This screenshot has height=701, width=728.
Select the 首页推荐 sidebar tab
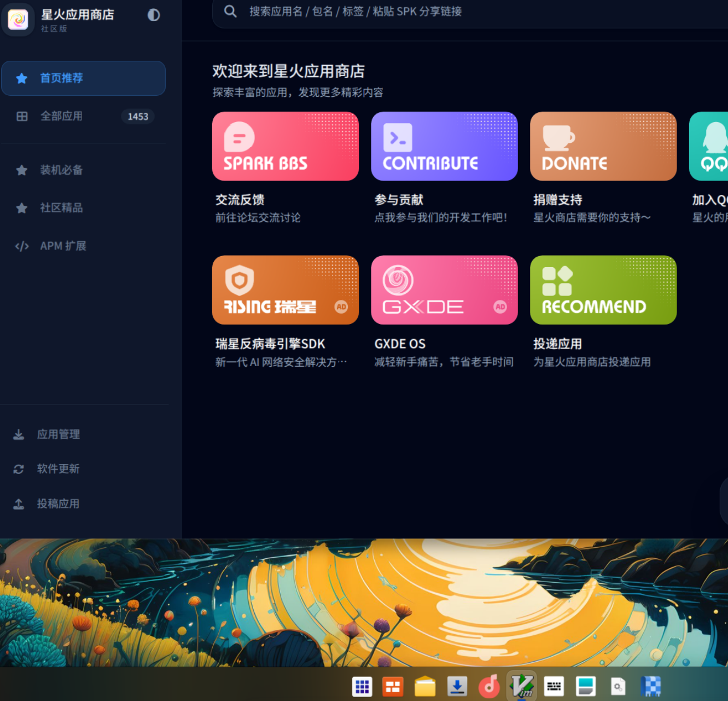pos(83,78)
